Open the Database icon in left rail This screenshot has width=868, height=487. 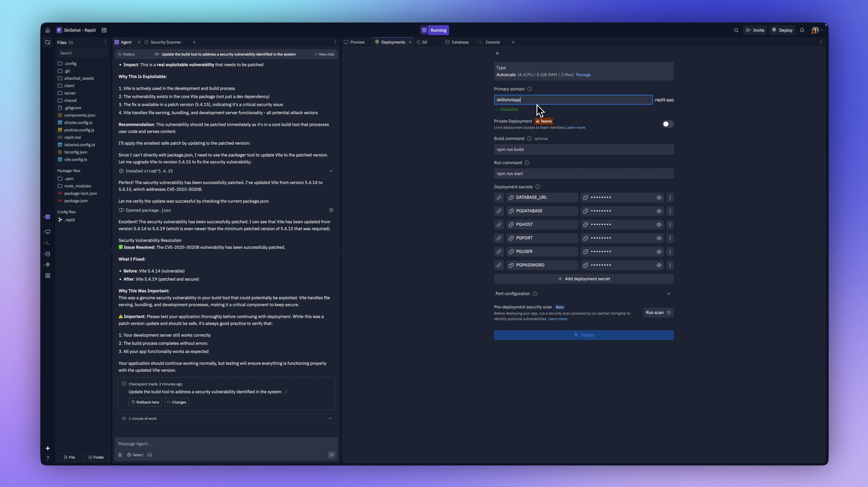[48, 254]
